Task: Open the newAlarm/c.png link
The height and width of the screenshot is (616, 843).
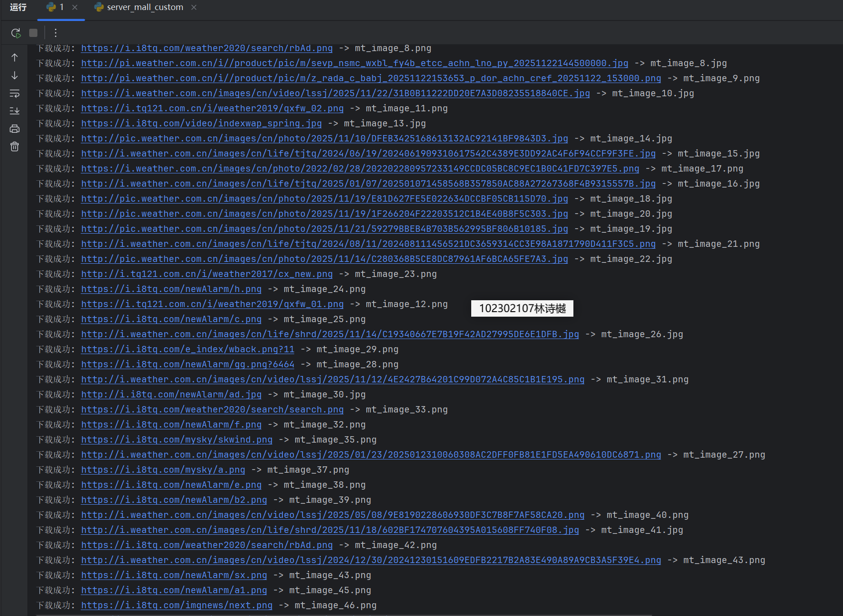Action: (171, 319)
